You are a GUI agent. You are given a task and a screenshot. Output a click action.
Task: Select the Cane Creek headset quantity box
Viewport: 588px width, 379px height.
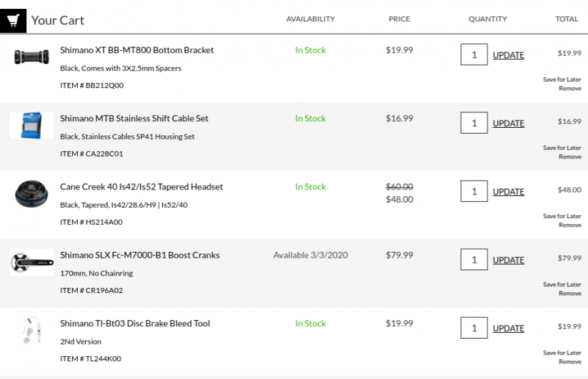(x=474, y=191)
